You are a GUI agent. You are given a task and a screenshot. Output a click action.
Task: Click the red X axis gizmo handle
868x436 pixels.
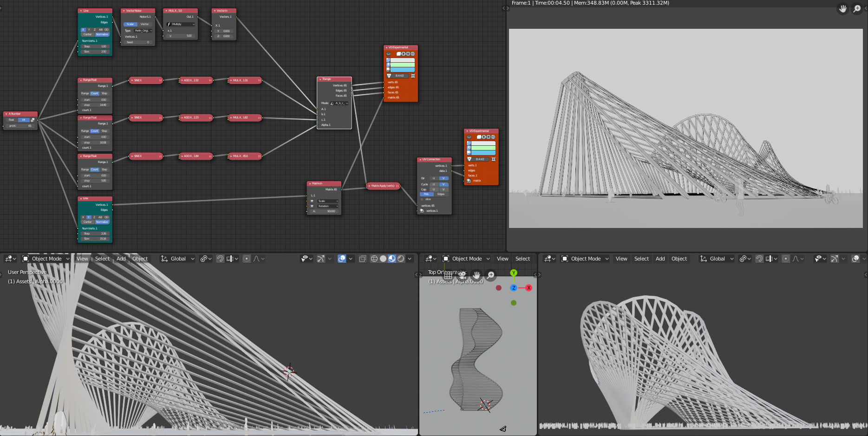point(529,288)
